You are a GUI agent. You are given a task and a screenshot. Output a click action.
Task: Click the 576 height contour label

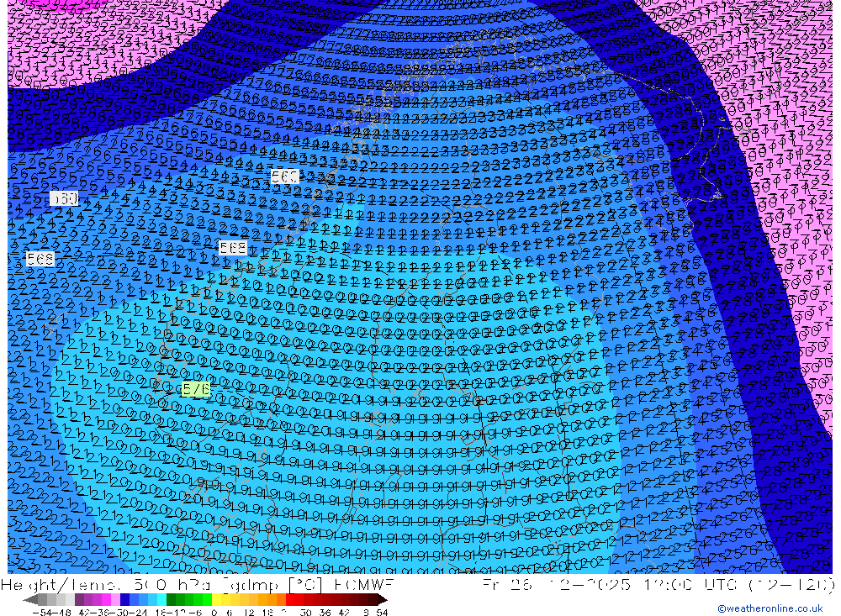196,389
